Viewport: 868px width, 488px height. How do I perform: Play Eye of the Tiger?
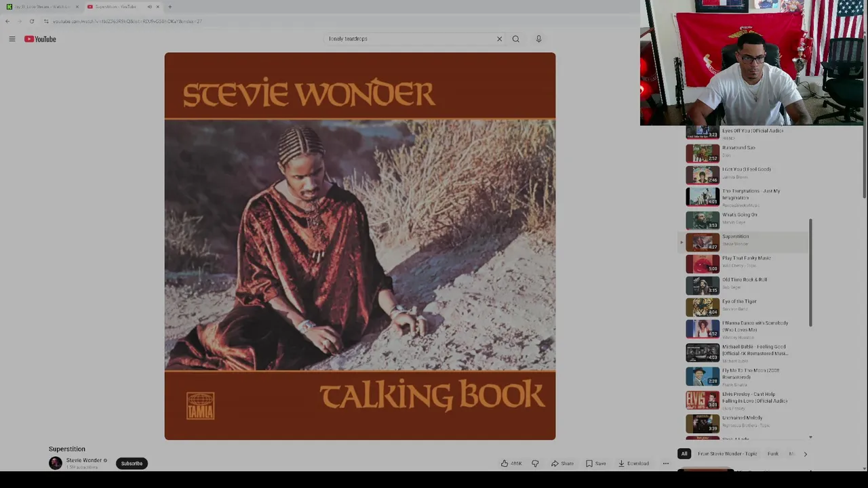click(745, 306)
